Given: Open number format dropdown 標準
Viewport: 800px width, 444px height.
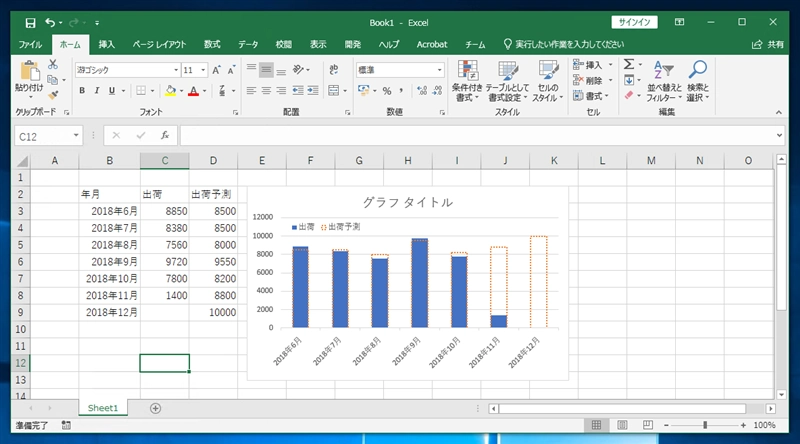Looking at the screenshot, I should (439, 70).
